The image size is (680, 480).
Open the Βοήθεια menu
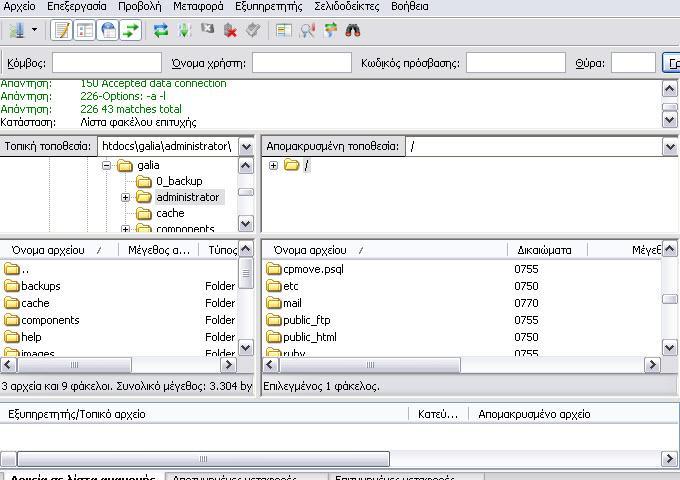pos(410,7)
